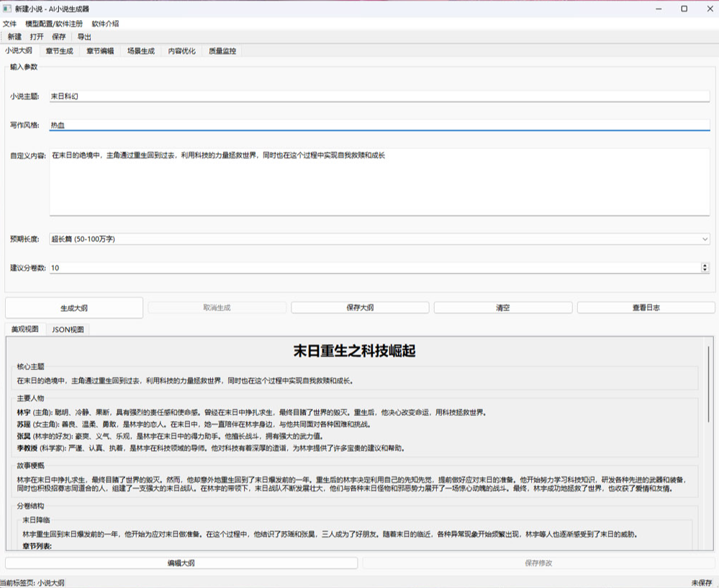The height and width of the screenshot is (588, 719).
Task: Click the 编辑大纲 button
Action: click(x=178, y=563)
